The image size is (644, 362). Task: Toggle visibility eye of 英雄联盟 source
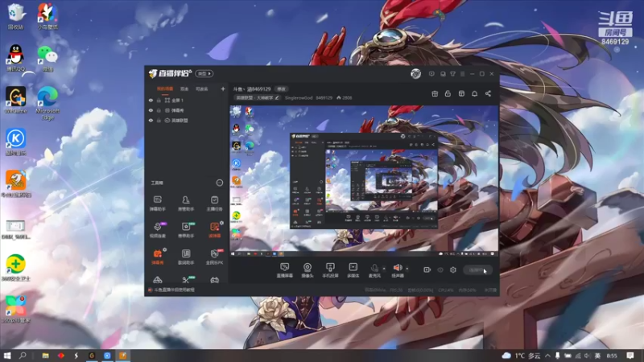(151, 121)
